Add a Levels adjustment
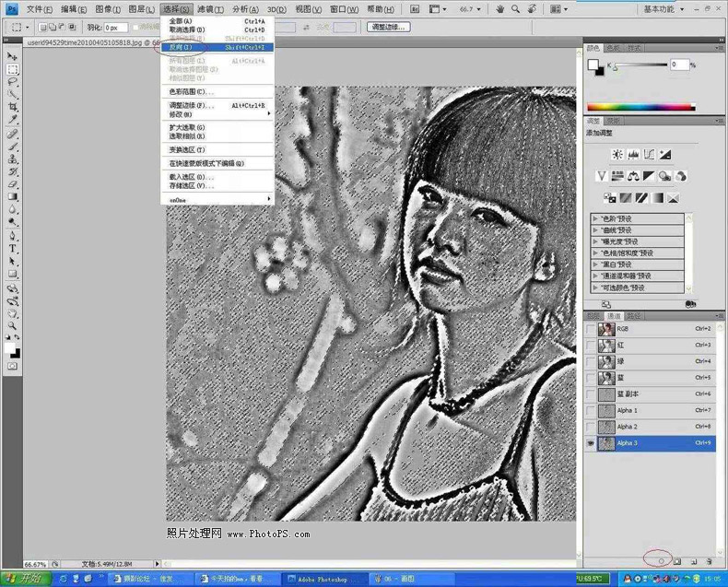Viewport: 728px width, 587px height. pos(633,155)
